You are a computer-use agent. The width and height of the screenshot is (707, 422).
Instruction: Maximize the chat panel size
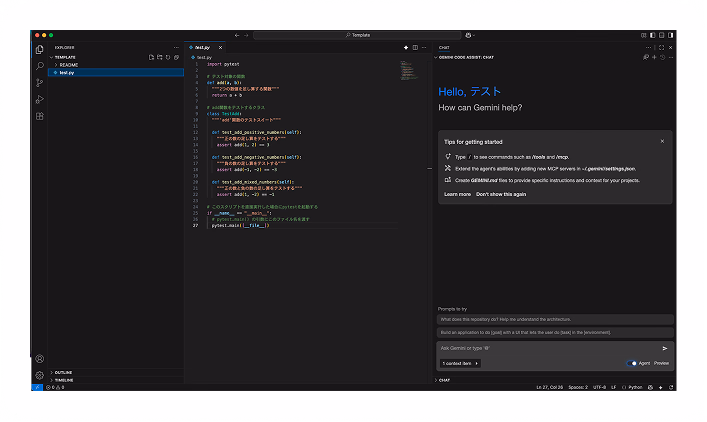click(x=661, y=47)
